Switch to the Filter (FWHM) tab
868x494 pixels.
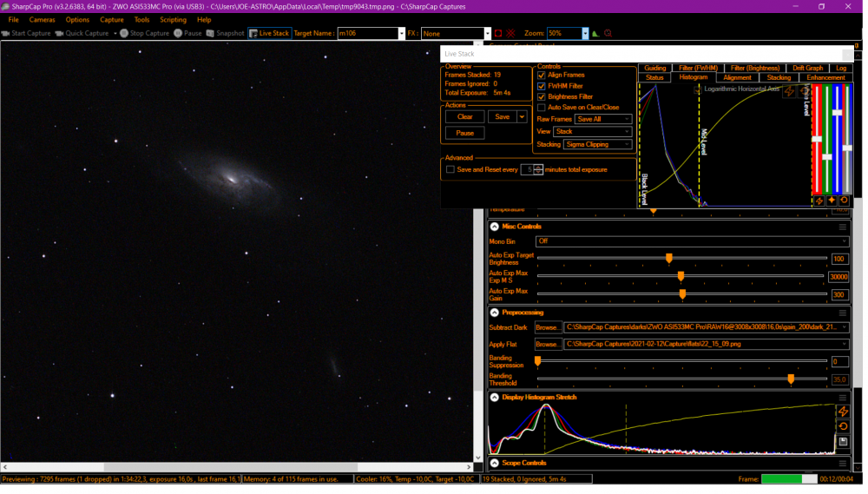tap(698, 68)
